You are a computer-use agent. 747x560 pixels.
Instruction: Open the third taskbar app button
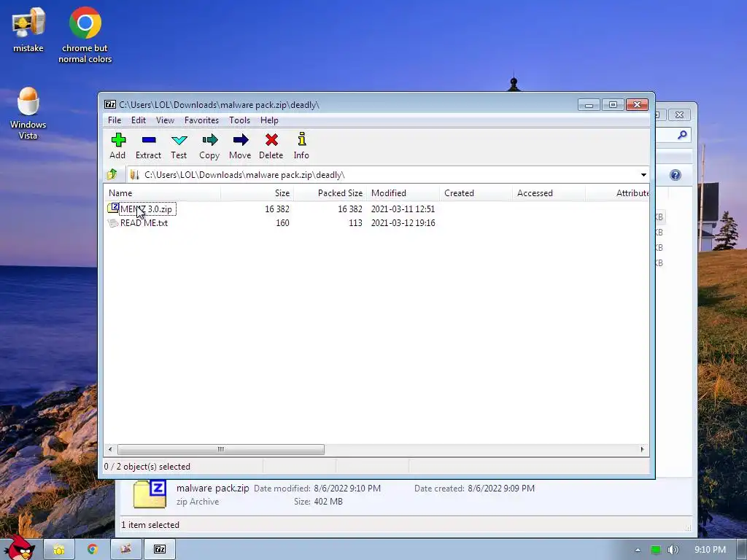[x=125, y=550]
